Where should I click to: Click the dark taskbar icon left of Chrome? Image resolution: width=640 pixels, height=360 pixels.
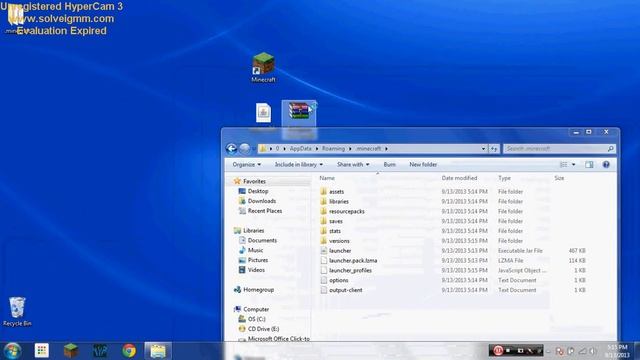pyautogui.click(x=100, y=351)
